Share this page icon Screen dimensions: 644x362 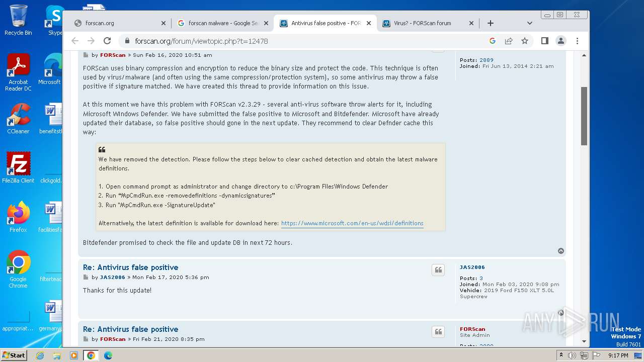coord(509,41)
